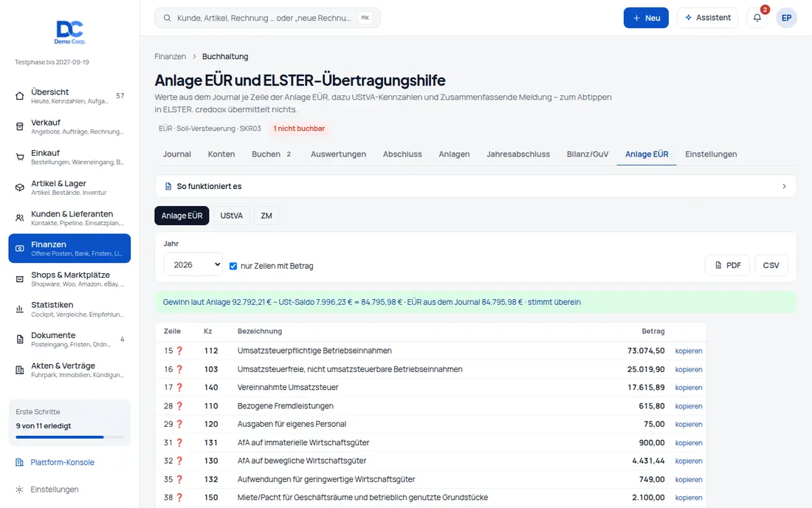This screenshot has height=508, width=812.
Task: Open the Buchen tab
Action: pyautogui.click(x=272, y=154)
